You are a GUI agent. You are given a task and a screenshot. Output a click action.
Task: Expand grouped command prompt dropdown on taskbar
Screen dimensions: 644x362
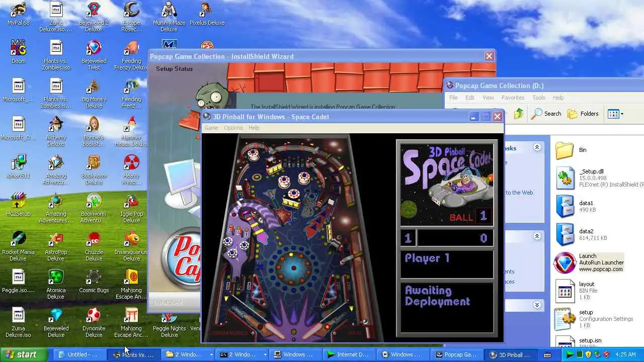265,355
